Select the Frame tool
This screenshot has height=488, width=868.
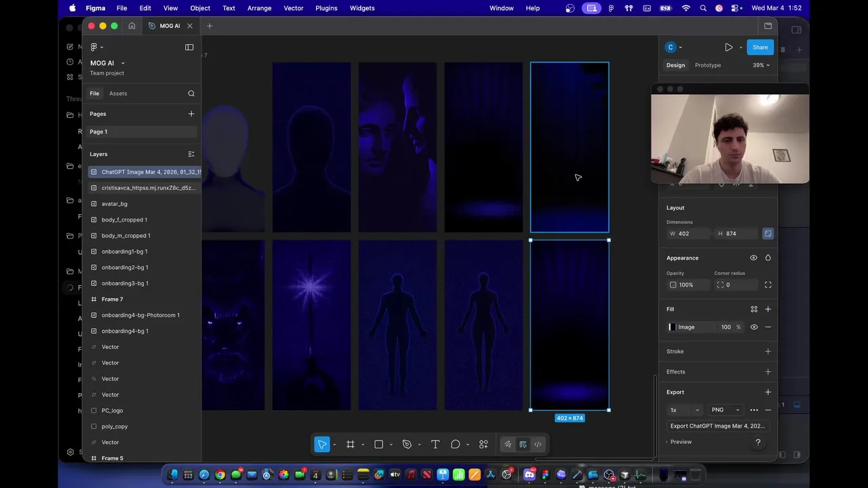coord(351,445)
